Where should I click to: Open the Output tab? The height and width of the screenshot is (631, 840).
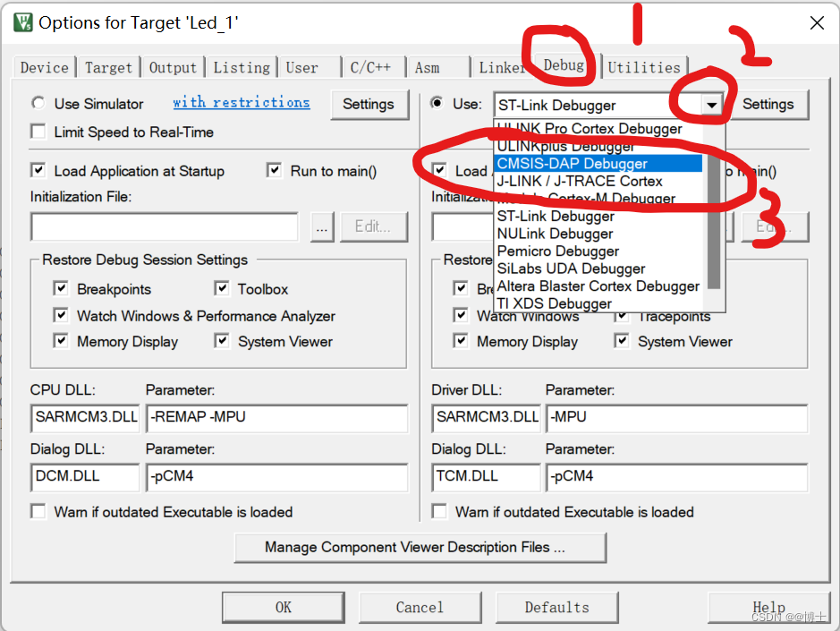click(x=173, y=67)
